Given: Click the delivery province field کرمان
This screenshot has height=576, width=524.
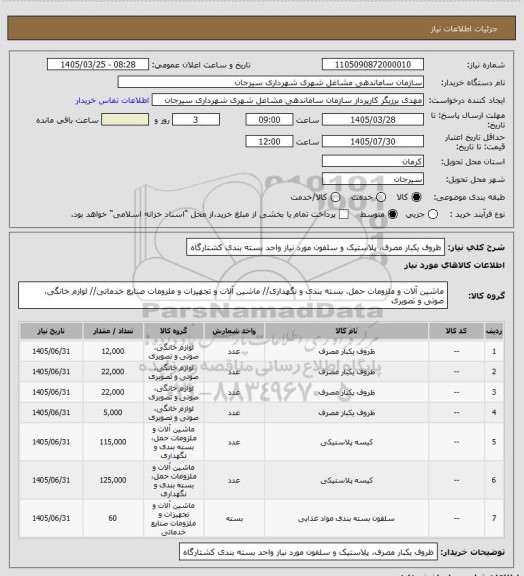Looking at the screenshot, I should (373, 161).
